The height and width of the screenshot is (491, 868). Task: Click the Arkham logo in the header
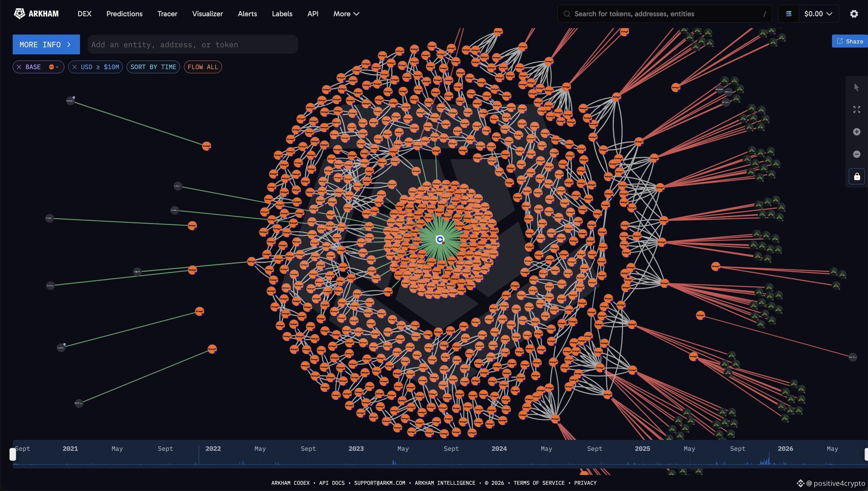(36, 14)
